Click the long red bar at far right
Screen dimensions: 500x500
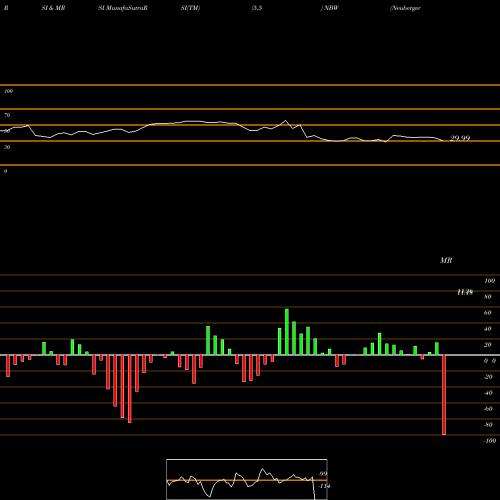coord(444,395)
